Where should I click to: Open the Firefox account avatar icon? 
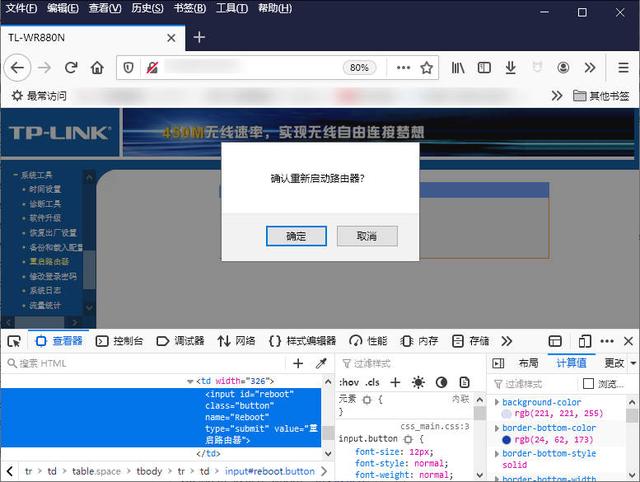pos(563,68)
